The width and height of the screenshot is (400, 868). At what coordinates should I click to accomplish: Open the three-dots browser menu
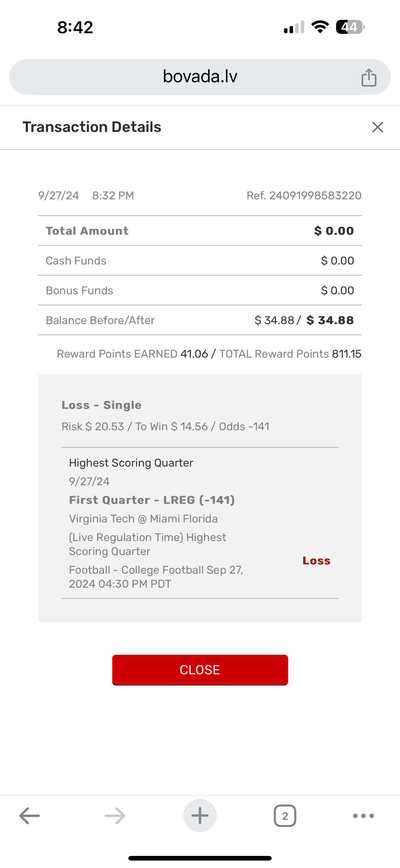click(x=363, y=816)
